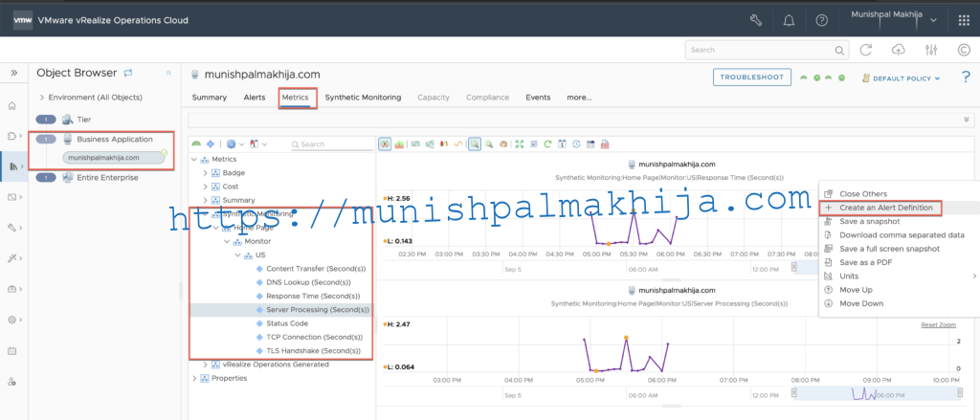Click the Reset Zoom link
This screenshot has height=420, width=980.
pyautogui.click(x=938, y=325)
